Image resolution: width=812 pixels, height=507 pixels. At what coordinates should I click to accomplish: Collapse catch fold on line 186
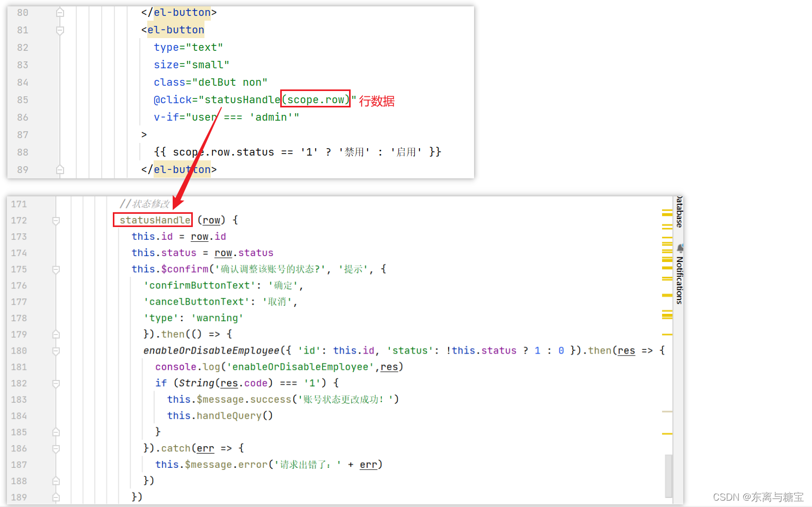(56, 449)
